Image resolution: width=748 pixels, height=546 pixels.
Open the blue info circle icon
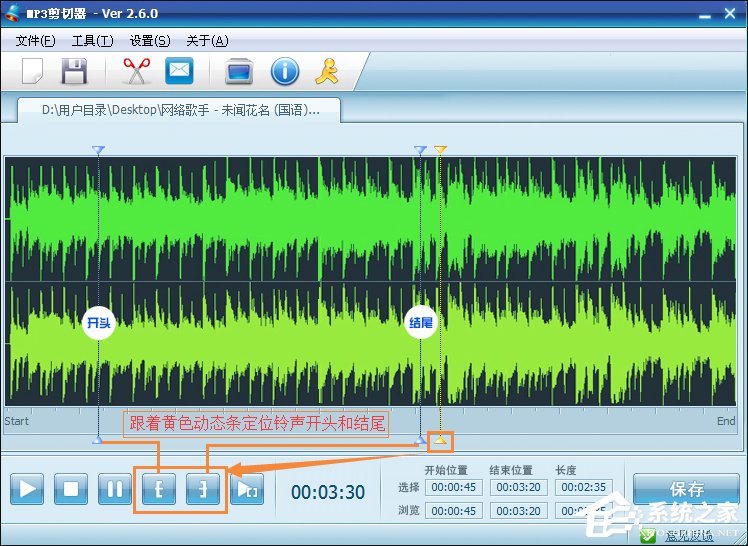click(x=285, y=71)
